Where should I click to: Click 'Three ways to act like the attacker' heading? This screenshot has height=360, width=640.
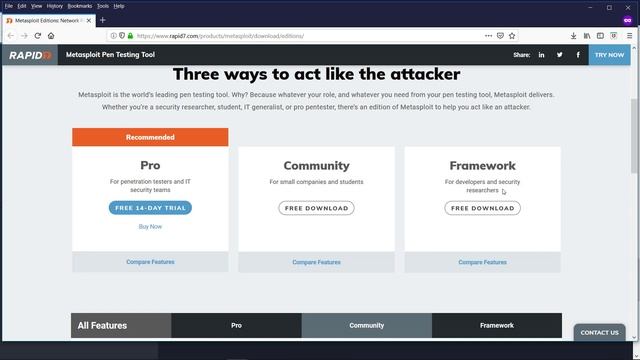click(316, 74)
